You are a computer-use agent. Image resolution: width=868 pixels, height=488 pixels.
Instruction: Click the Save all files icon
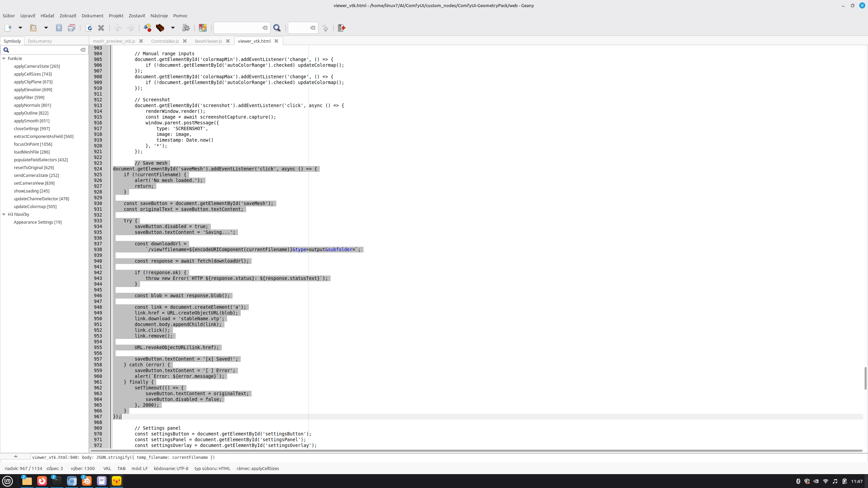click(x=72, y=28)
